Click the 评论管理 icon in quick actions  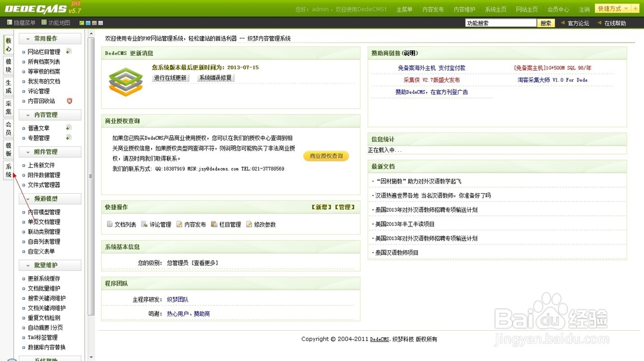(x=144, y=224)
